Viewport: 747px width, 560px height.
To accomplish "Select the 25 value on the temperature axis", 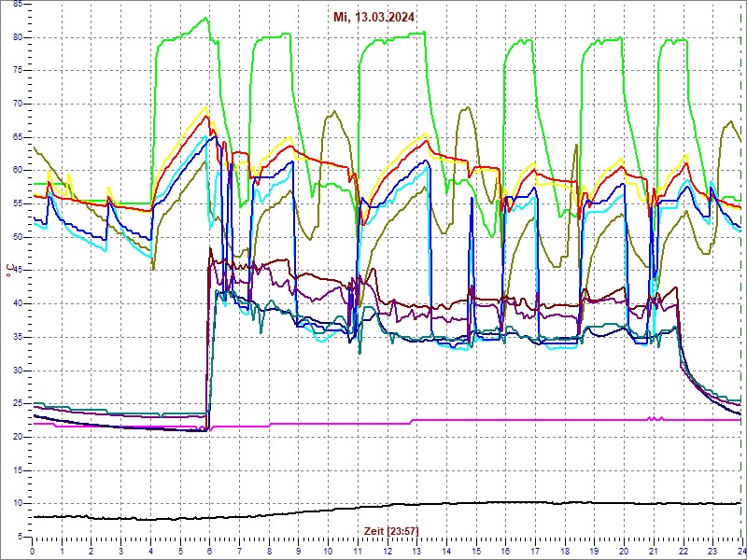I will pyautogui.click(x=17, y=404).
